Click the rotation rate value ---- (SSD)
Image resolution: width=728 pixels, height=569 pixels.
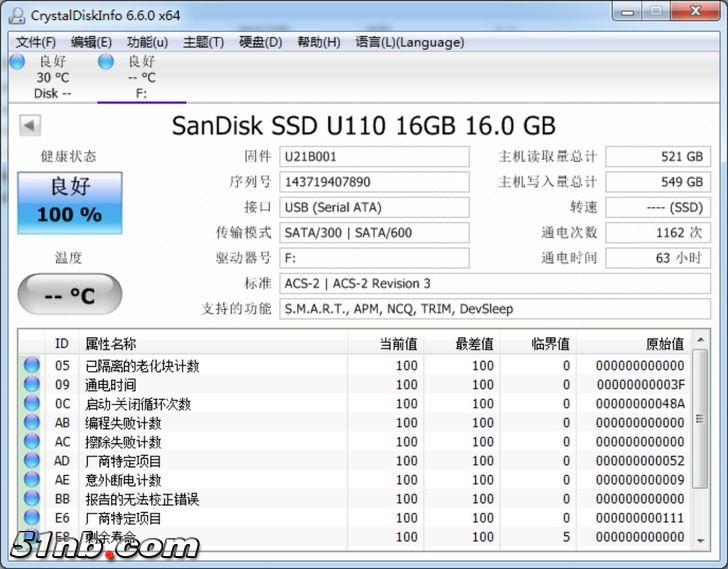(658, 207)
